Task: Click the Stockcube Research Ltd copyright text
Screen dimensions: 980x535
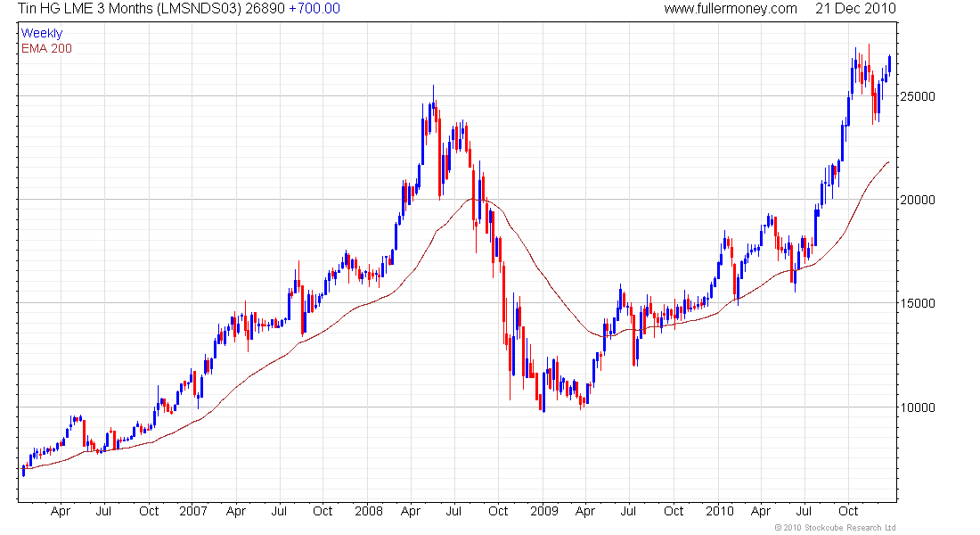Action: point(835,528)
